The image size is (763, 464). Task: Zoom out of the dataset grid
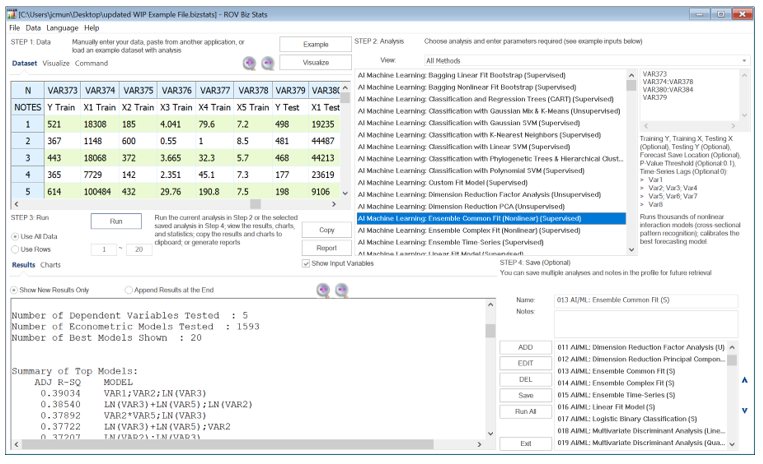[x=268, y=63]
